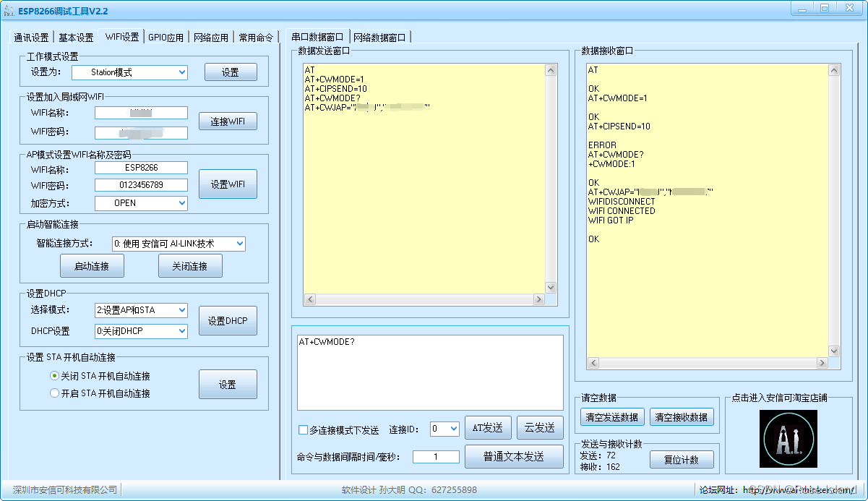Click the send window scroll left arrow
This screenshot has width=868, height=501.
[309, 299]
